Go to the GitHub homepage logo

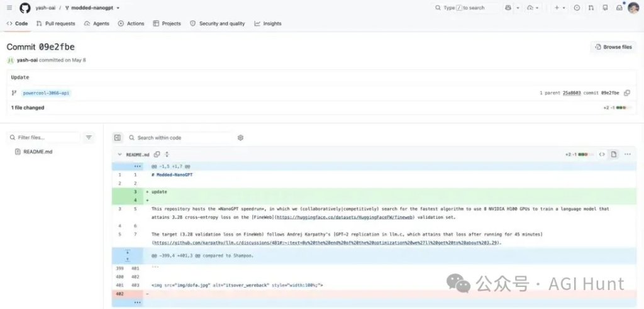point(25,8)
